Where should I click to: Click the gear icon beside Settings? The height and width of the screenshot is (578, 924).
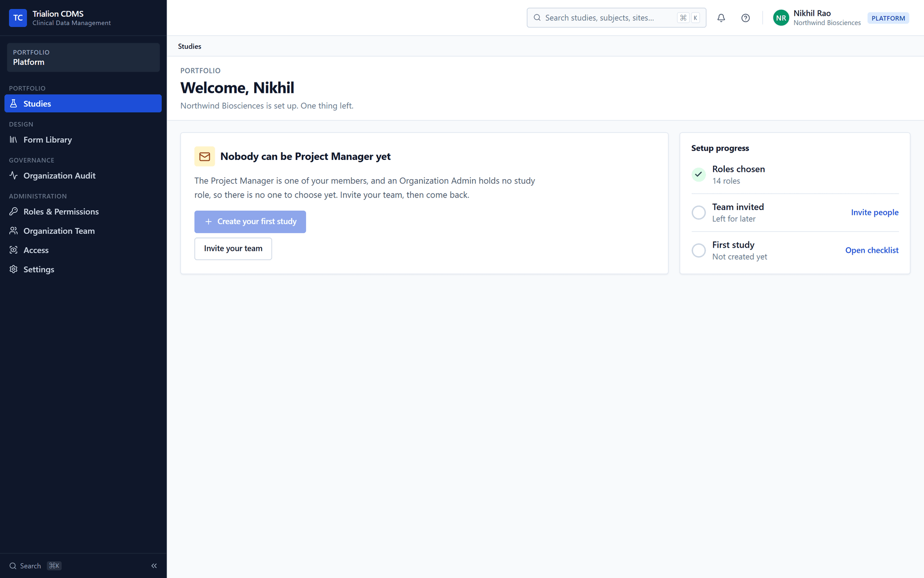click(x=13, y=269)
